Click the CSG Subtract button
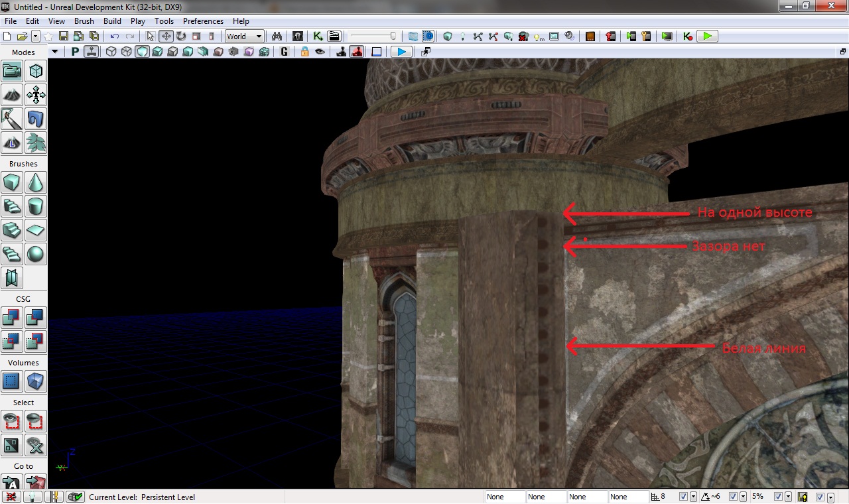Viewport: 849px width, 504px height. [36, 318]
